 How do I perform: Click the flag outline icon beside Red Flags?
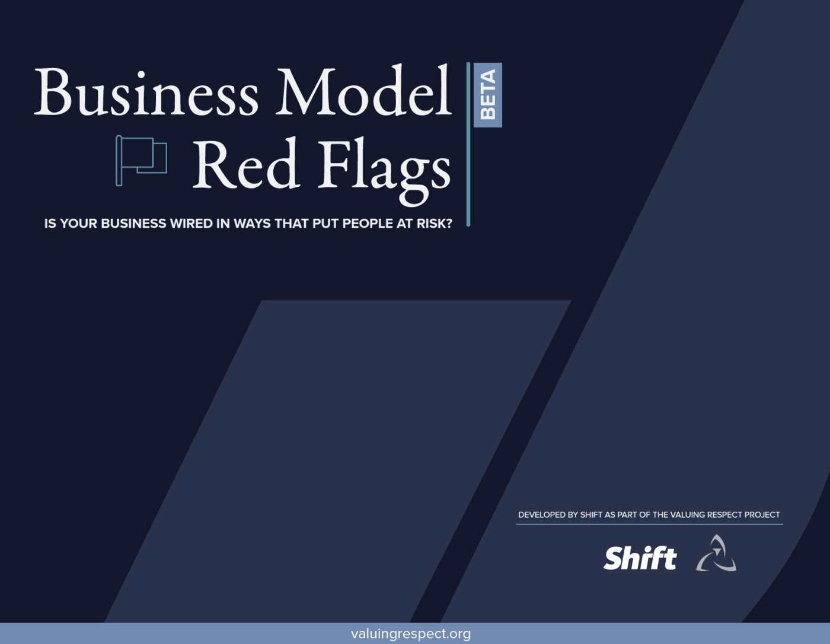(x=141, y=161)
